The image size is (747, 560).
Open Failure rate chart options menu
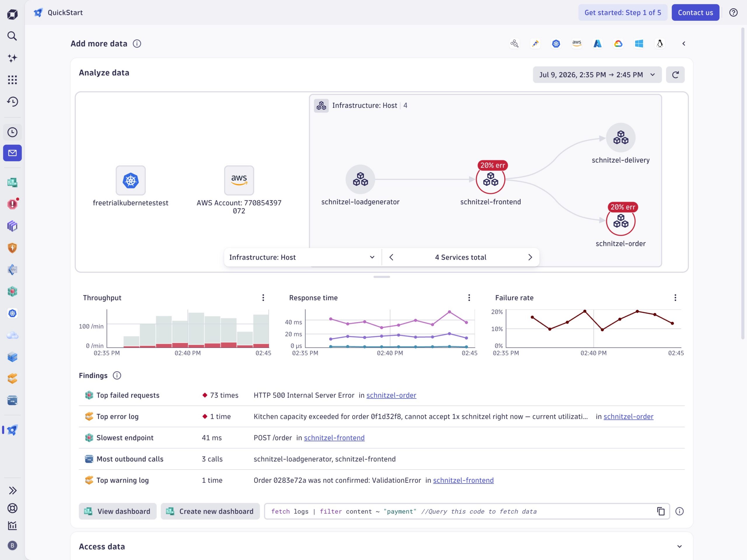[675, 297]
